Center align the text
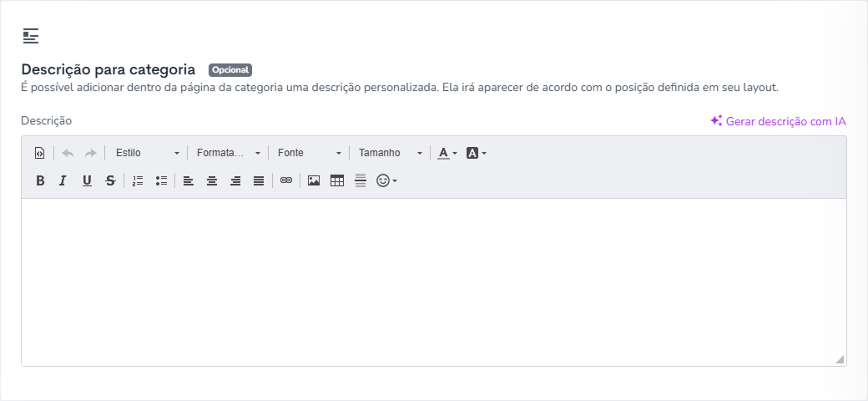Image resolution: width=868 pixels, height=401 pixels. pos(212,180)
